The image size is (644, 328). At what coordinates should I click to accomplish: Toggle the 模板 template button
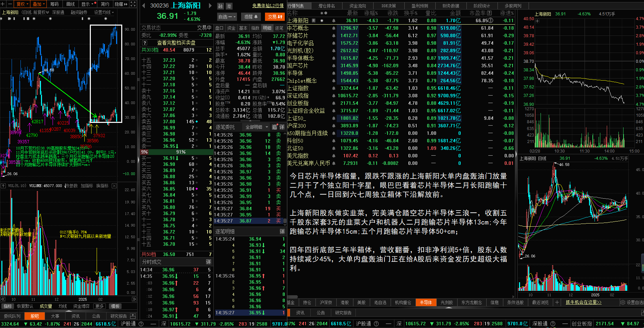(115, 306)
